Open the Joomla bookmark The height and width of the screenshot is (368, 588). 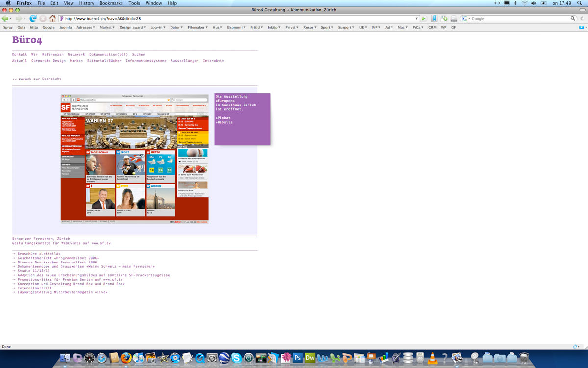[x=65, y=27]
